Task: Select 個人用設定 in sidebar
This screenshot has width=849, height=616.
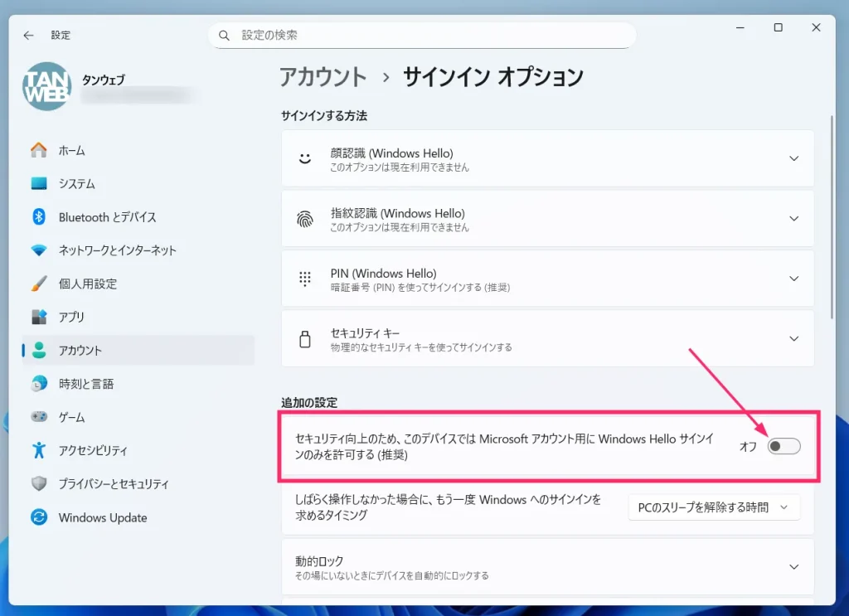Action: [138, 284]
